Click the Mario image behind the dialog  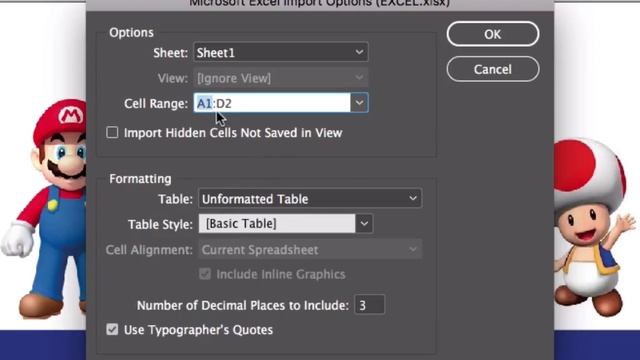point(43,208)
